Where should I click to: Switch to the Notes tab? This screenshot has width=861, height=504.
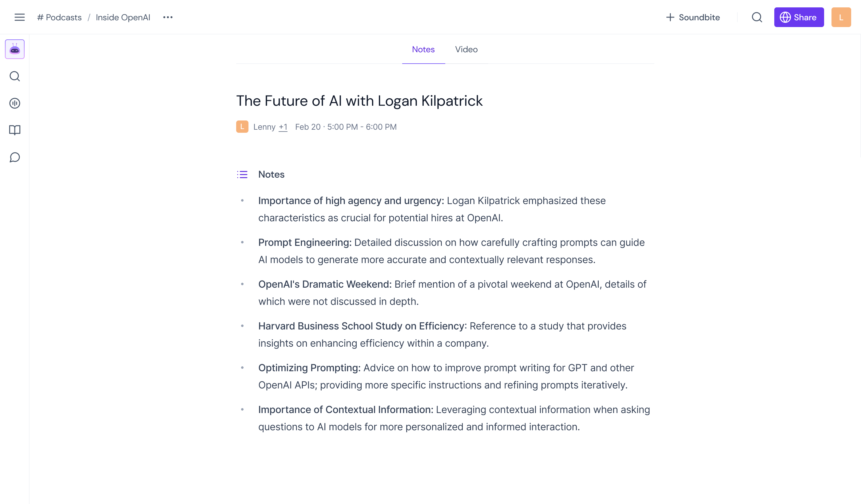pyautogui.click(x=423, y=49)
